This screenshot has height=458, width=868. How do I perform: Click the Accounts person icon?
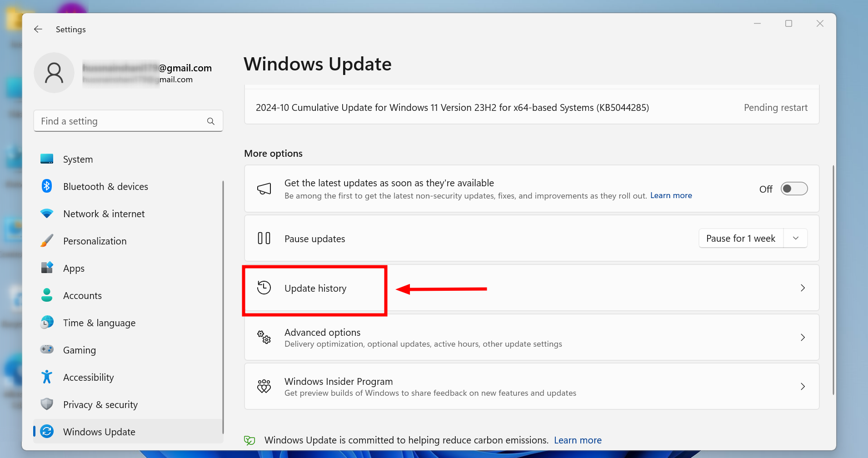pyautogui.click(x=47, y=295)
